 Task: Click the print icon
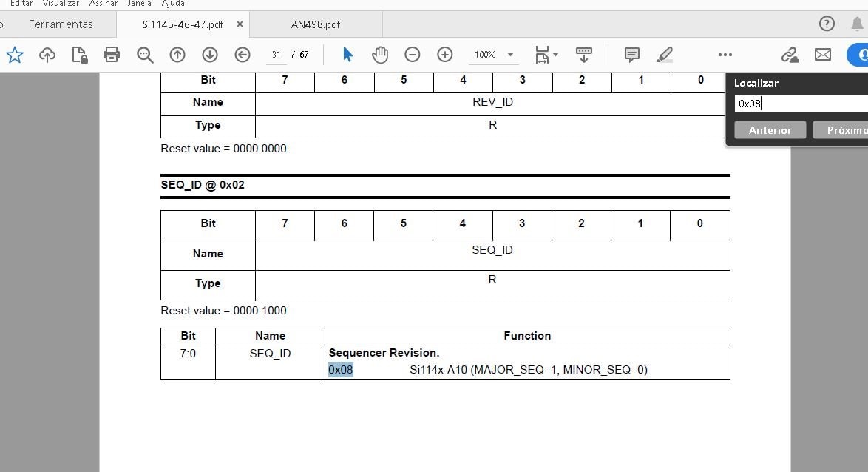(x=112, y=54)
